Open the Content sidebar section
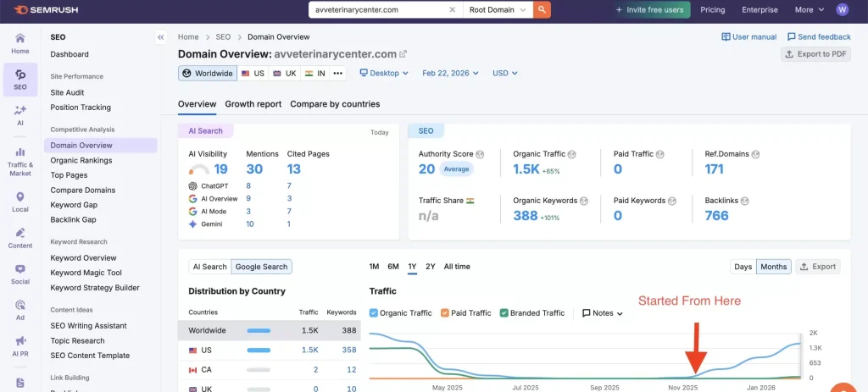 pyautogui.click(x=20, y=238)
